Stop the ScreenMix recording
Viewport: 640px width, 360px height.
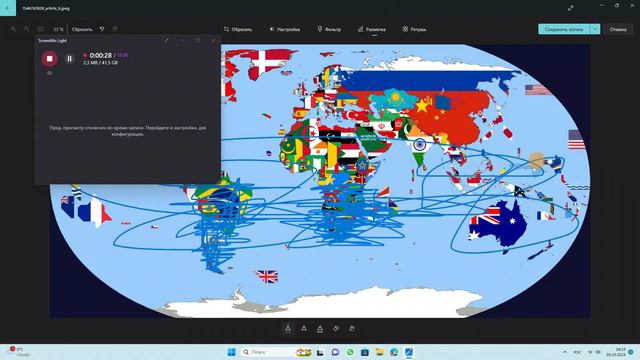point(49,59)
